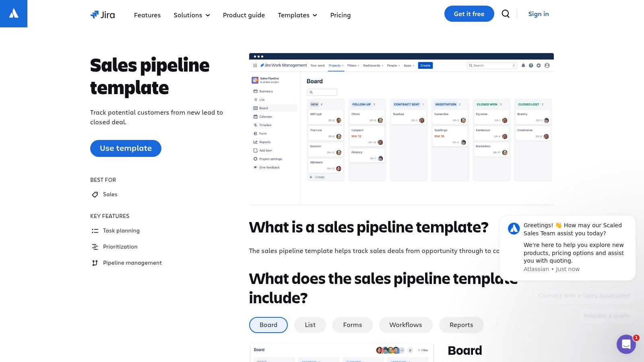This screenshot has width=644, height=362.
Task: Expand the Templates dropdown menu
Action: [x=297, y=15]
